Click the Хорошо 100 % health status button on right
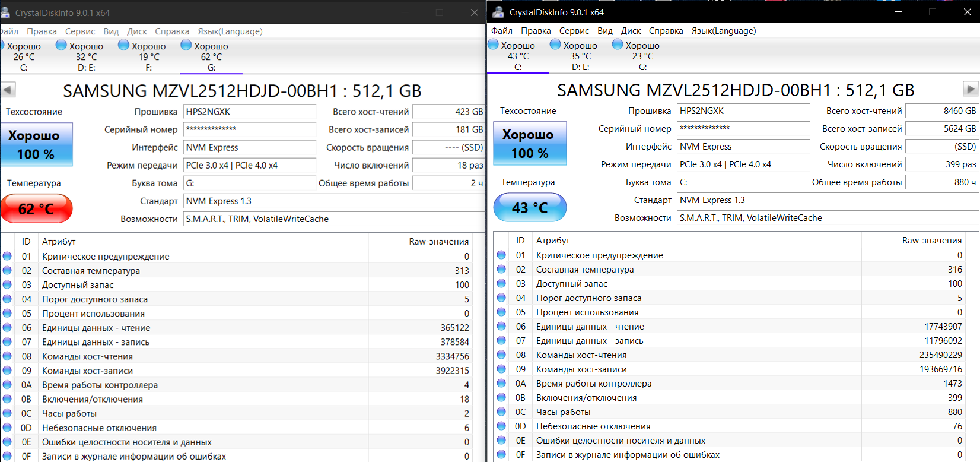 tap(530, 144)
